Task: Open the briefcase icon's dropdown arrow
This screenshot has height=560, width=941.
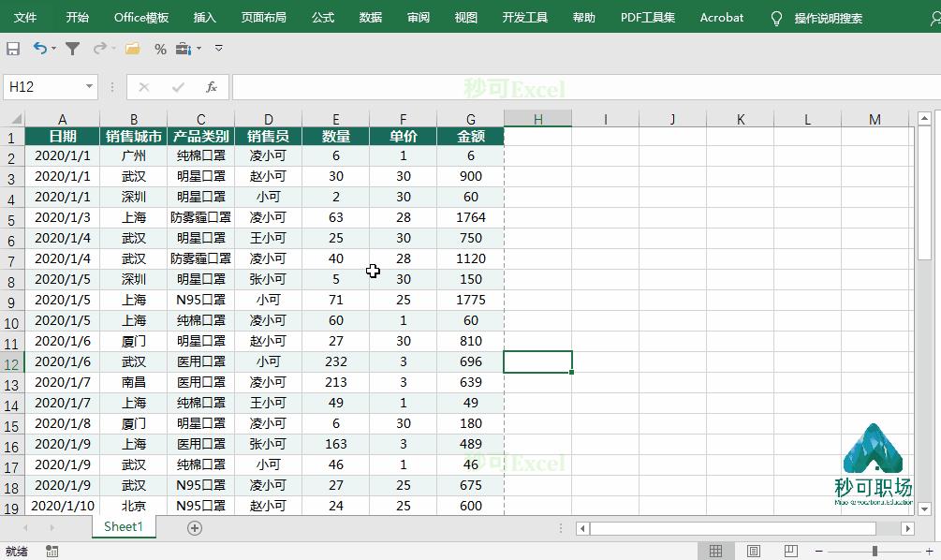Action: click(x=198, y=49)
